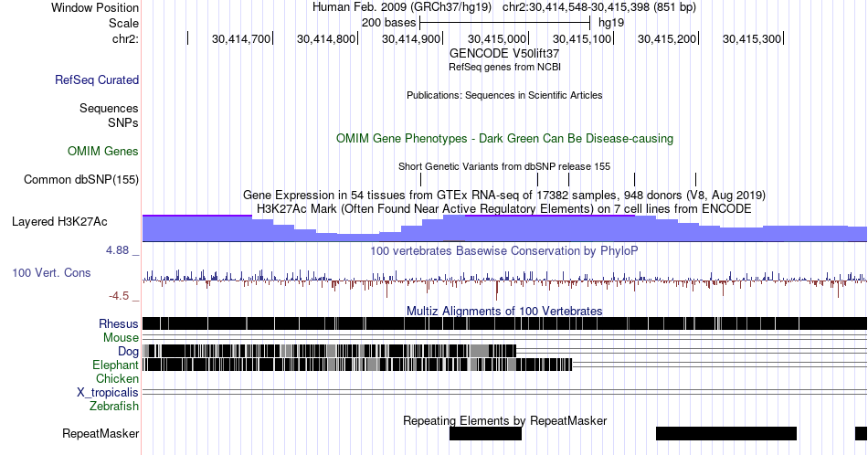Screen dimensions: 868x455
Task: Click the Scale label
Action: [x=123, y=23]
